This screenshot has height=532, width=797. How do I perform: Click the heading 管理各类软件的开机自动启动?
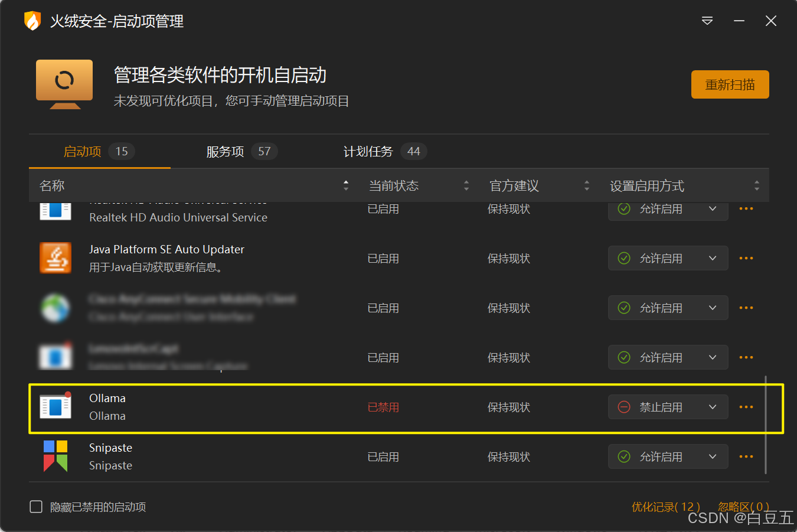220,75
